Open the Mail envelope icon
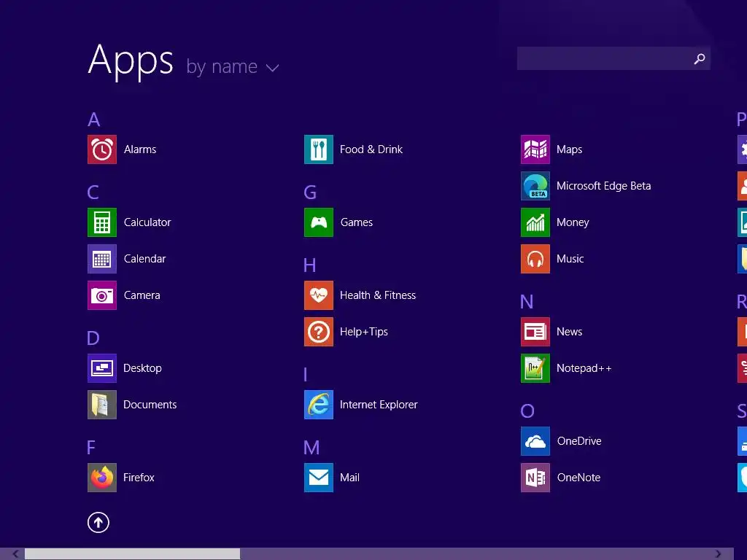 click(x=319, y=478)
